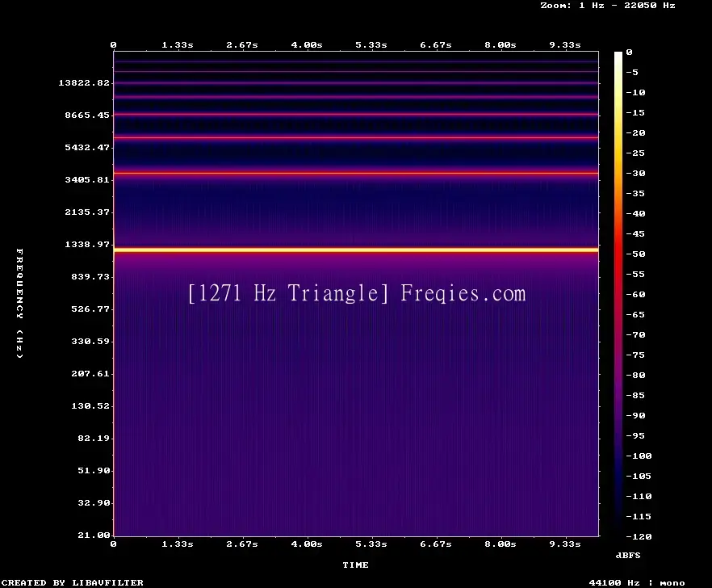Screen dimensions: 712x588
Task: Select the '-60' dBFS scale value
Action: coord(635,295)
